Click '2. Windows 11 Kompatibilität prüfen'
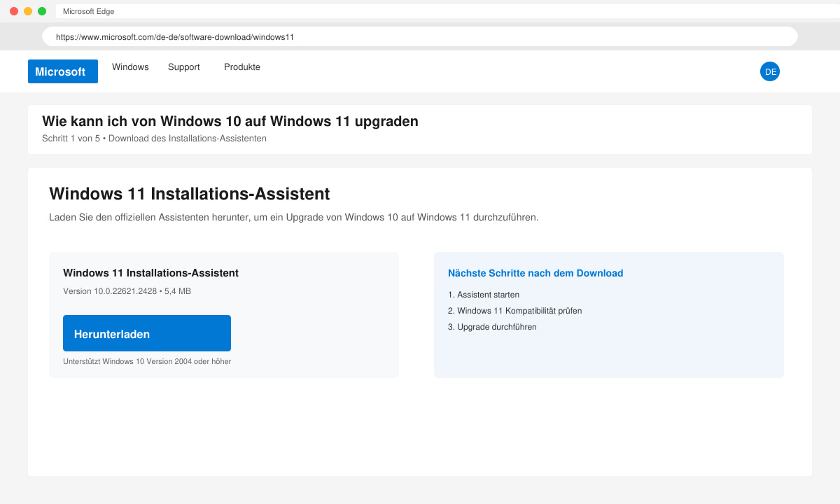Viewport: 840px width, 504px height. pyautogui.click(x=515, y=311)
